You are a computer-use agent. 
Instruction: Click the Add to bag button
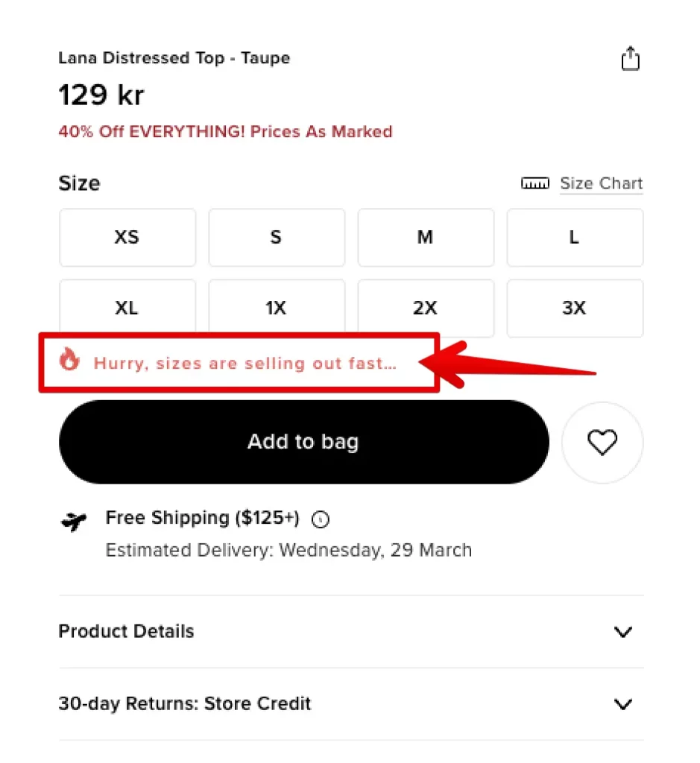coord(303,443)
